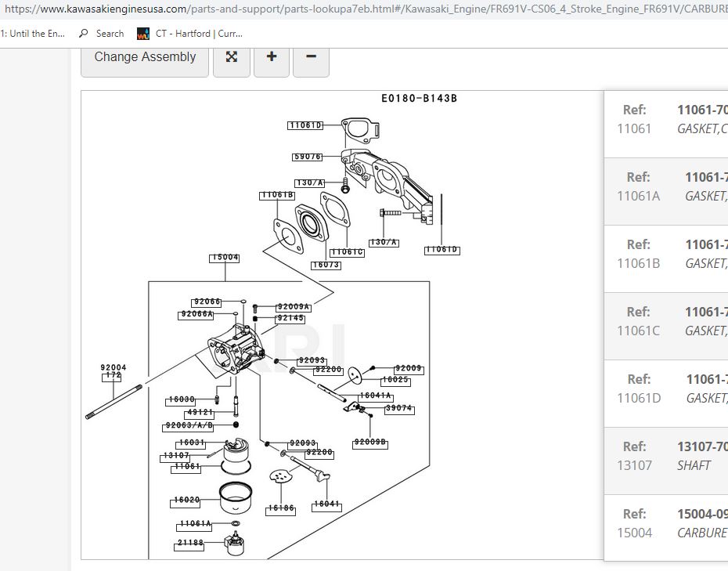Select part list row Ref 11061B
Viewport: 728px width, 571px height.
coord(666,258)
